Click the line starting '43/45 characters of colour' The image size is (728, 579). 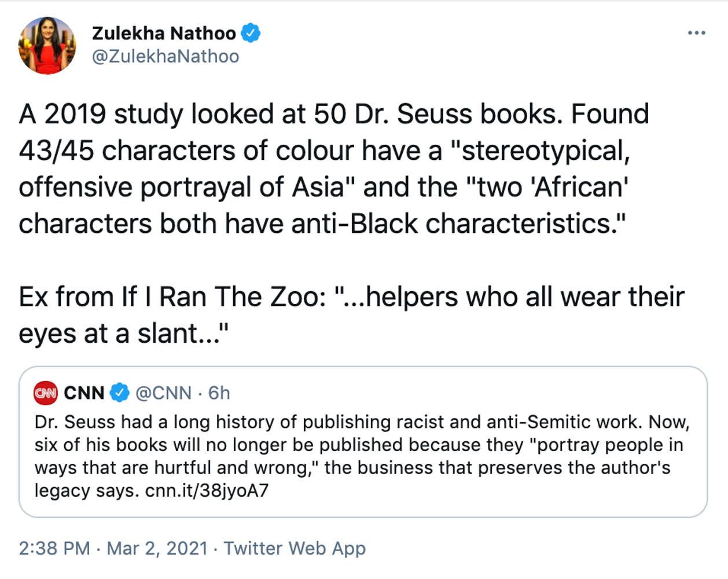tap(324, 151)
